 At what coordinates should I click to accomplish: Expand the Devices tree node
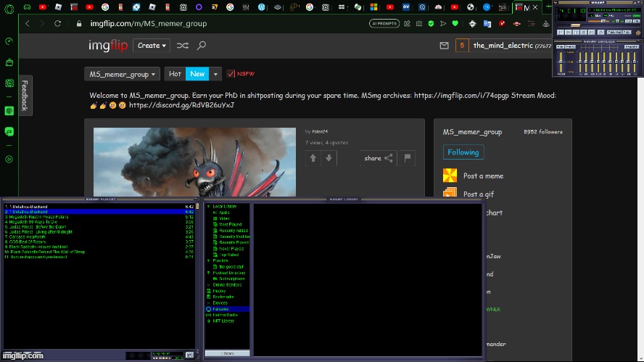(x=209, y=303)
